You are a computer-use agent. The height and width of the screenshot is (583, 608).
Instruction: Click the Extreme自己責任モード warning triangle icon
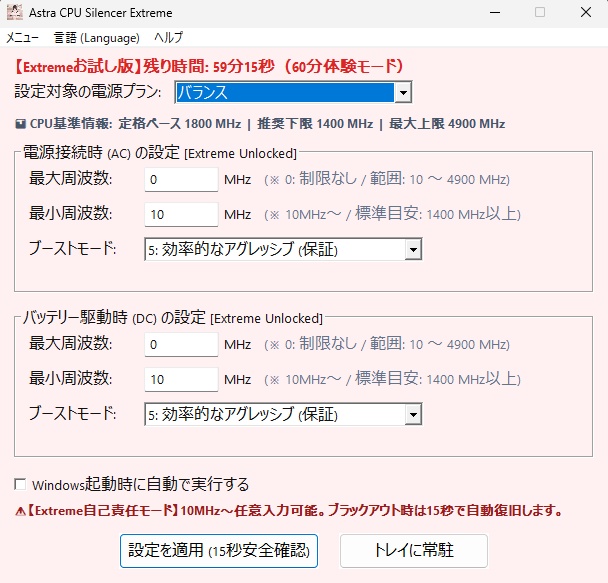[x=20, y=512]
